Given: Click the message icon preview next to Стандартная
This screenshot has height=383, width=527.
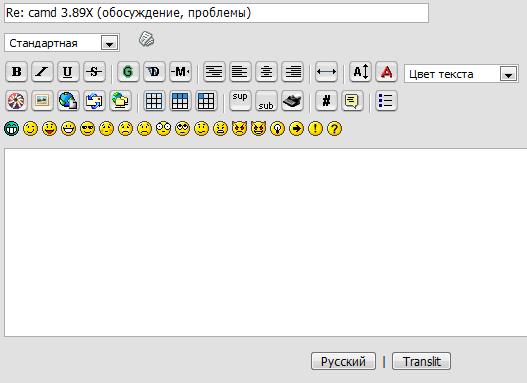Looking at the screenshot, I should pyautogui.click(x=147, y=39).
